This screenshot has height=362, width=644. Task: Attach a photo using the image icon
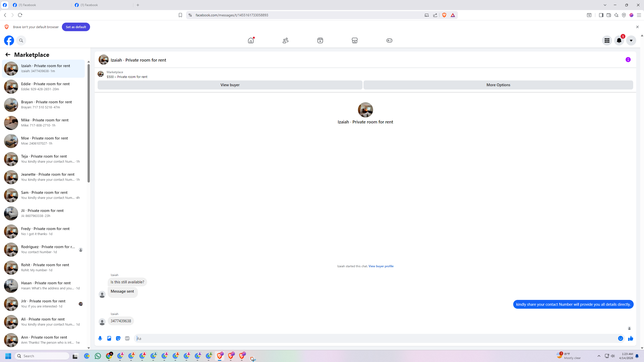109,338
